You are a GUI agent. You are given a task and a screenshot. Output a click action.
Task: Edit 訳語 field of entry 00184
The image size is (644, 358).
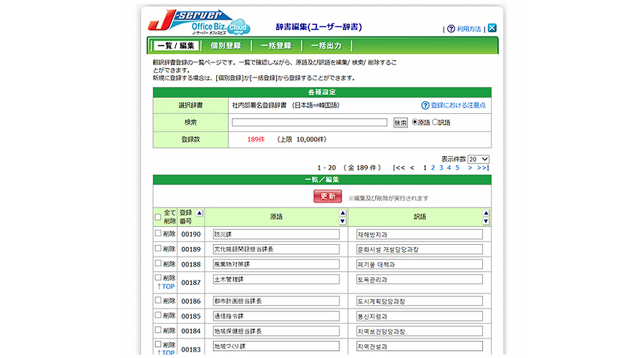[x=419, y=331]
